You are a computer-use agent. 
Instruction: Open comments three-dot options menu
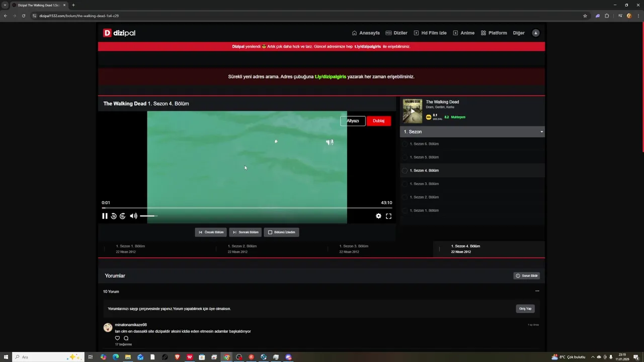pos(537,291)
